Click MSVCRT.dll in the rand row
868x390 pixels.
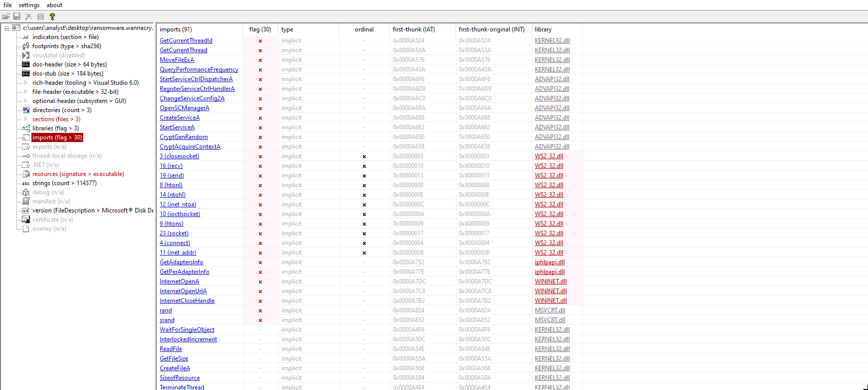click(550, 310)
